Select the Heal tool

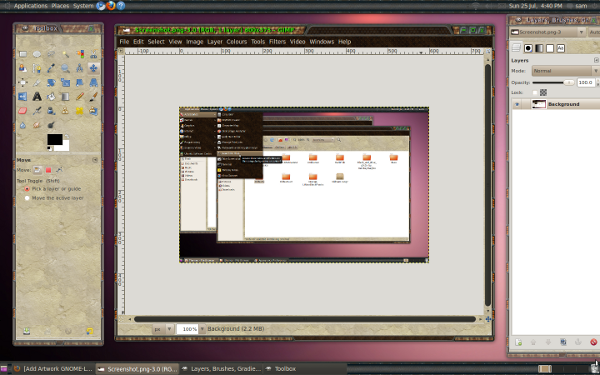click(x=80, y=111)
